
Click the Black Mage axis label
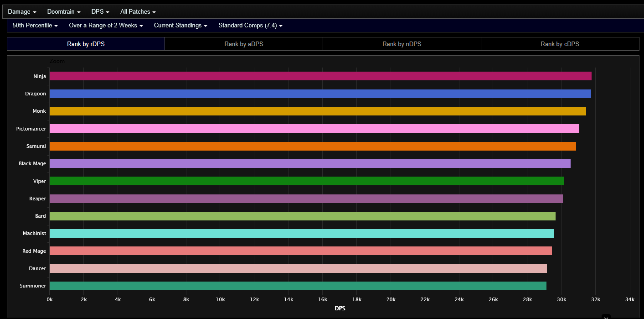pyautogui.click(x=32, y=163)
